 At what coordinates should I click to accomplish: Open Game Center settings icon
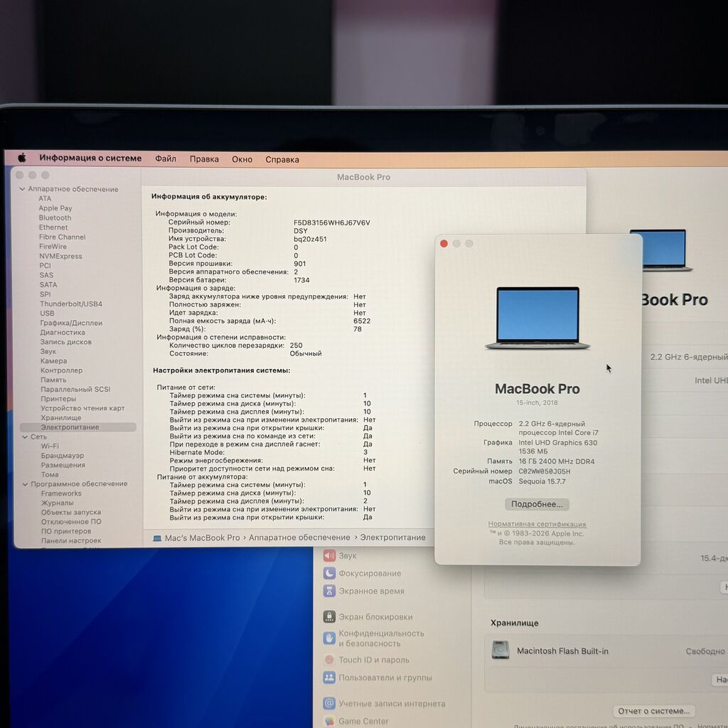pos(329,721)
